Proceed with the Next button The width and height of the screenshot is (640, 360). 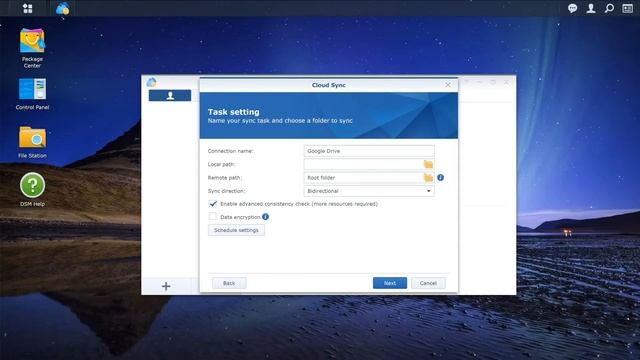click(x=390, y=283)
